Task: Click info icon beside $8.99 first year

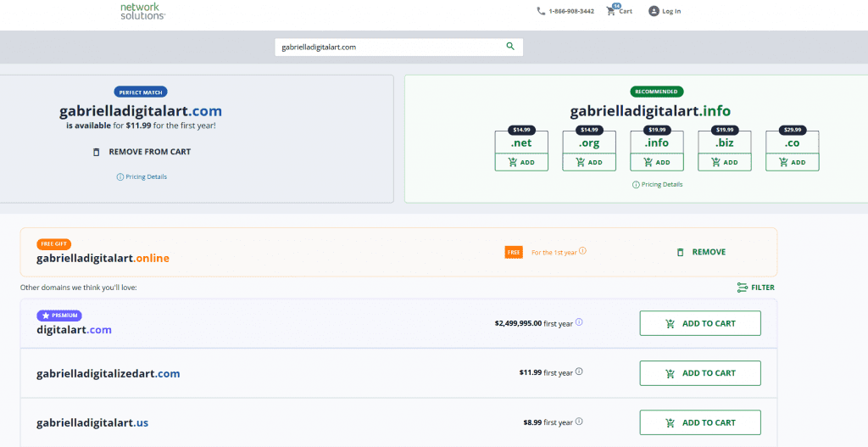Action: click(579, 422)
